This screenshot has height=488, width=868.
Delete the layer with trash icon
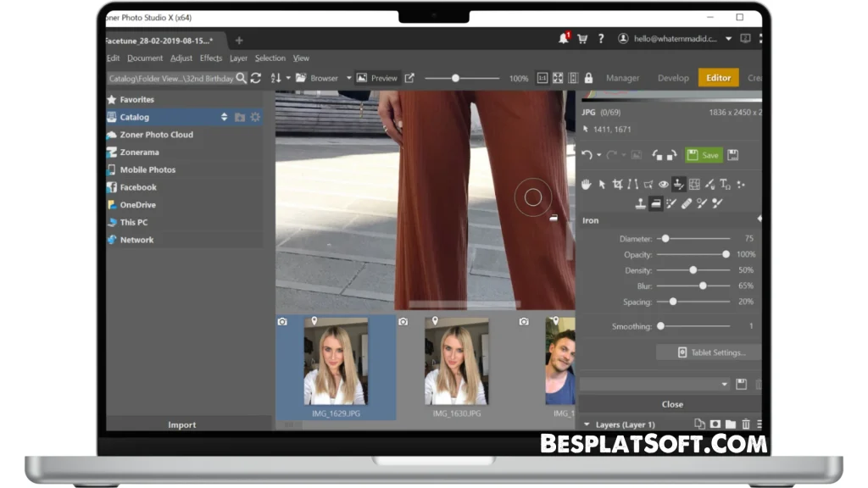pos(746,424)
